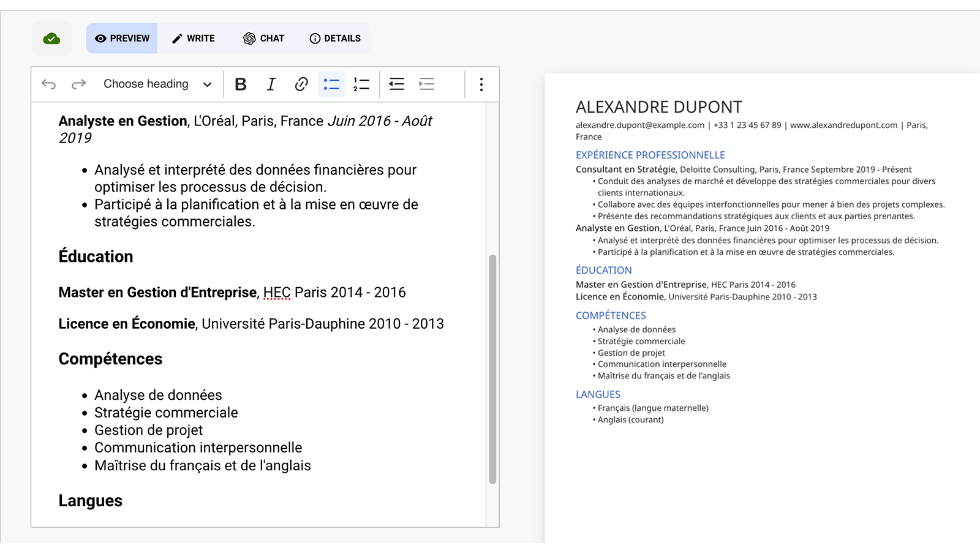Click ALEXANDRE DUPONT name in resume preview
This screenshot has width=980, height=551.
coord(658,107)
